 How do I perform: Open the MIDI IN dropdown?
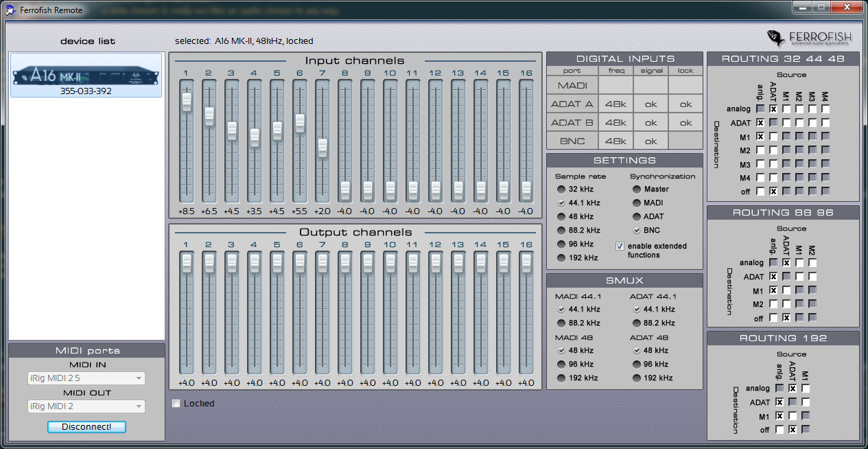click(86, 378)
